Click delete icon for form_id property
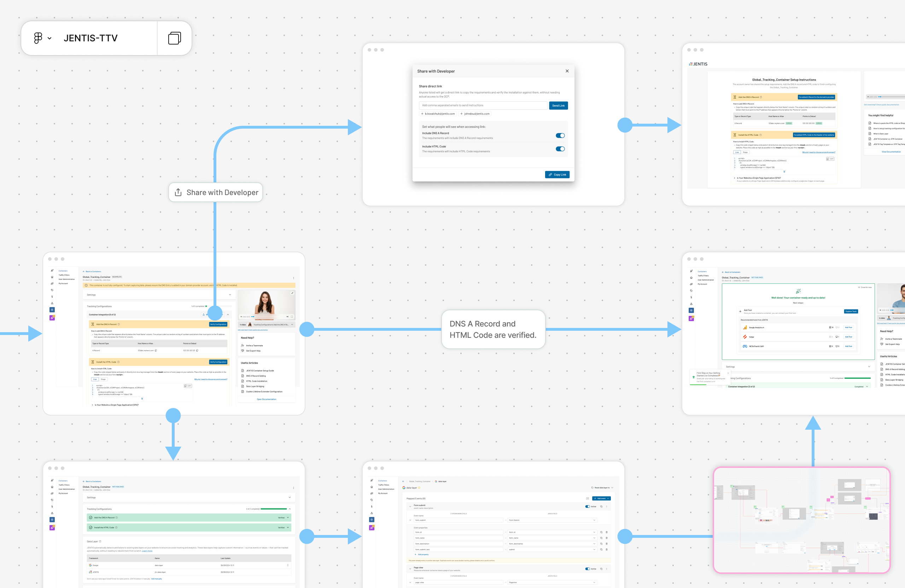Viewport: 905px width, 588px height. (607, 532)
